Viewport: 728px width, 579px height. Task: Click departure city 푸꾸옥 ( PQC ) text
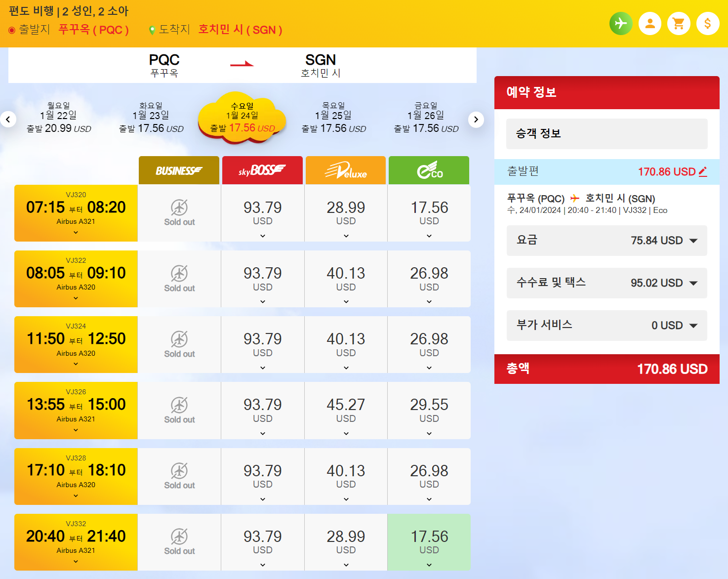[x=94, y=30]
